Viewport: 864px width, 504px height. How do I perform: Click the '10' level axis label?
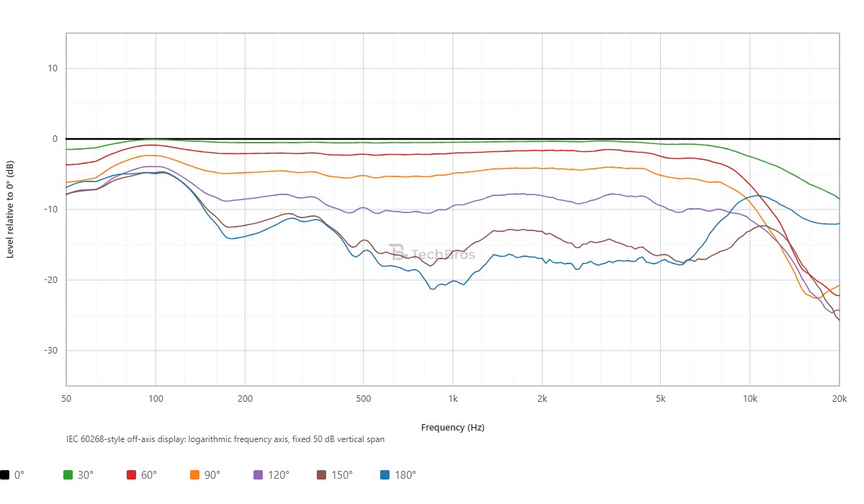click(x=53, y=68)
